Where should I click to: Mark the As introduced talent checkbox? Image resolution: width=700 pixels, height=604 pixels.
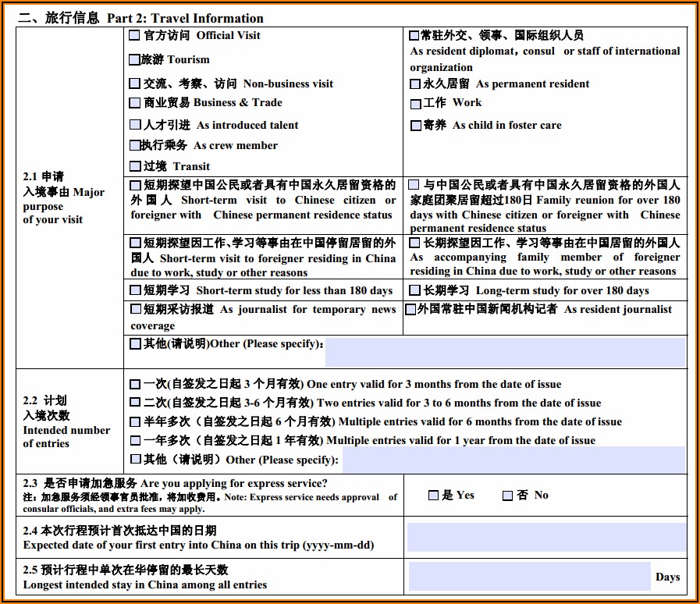(x=135, y=125)
